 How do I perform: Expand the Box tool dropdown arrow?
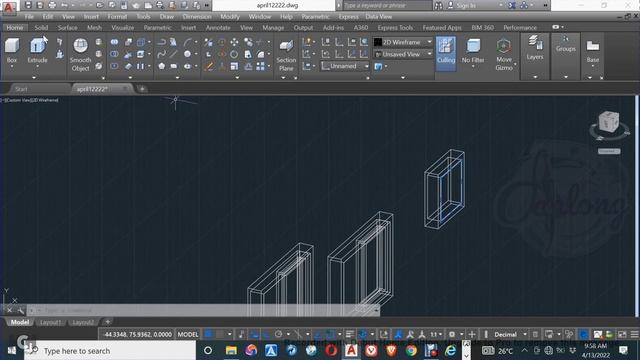tap(12, 67)
